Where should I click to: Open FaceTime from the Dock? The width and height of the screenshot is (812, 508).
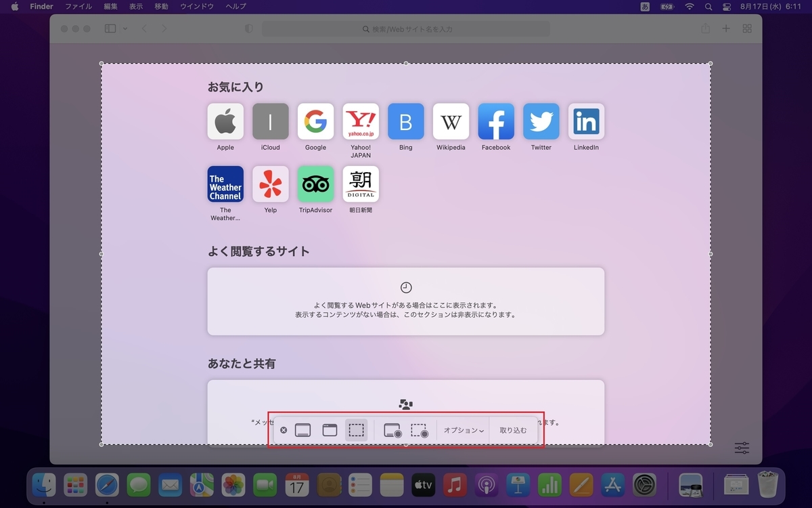(265, 485)
